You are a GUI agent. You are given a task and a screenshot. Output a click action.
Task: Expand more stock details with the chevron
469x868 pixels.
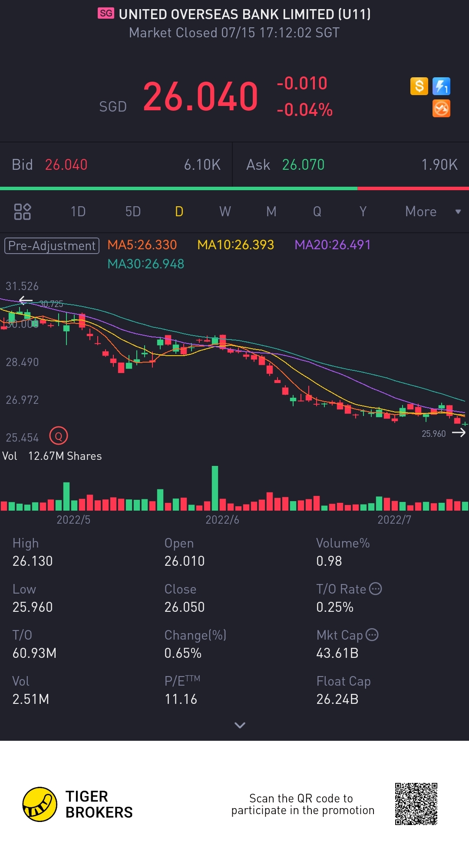pyautogui.click(x=240, y=725)
